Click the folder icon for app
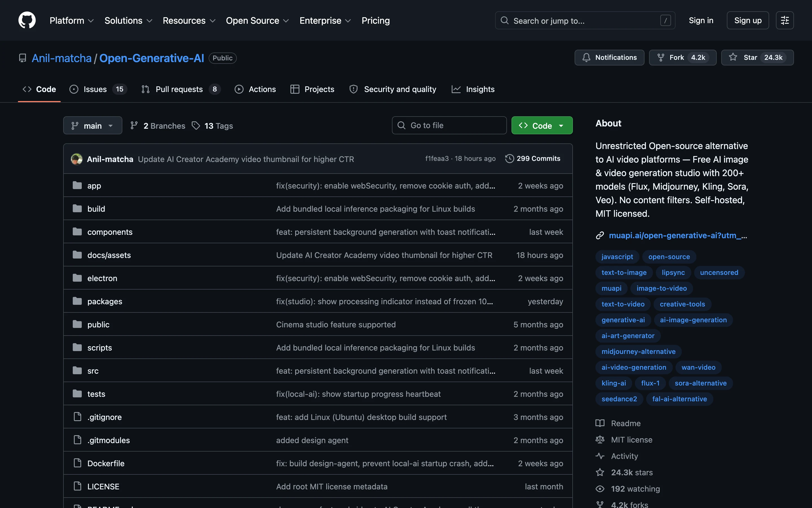 tap(77, 185)
